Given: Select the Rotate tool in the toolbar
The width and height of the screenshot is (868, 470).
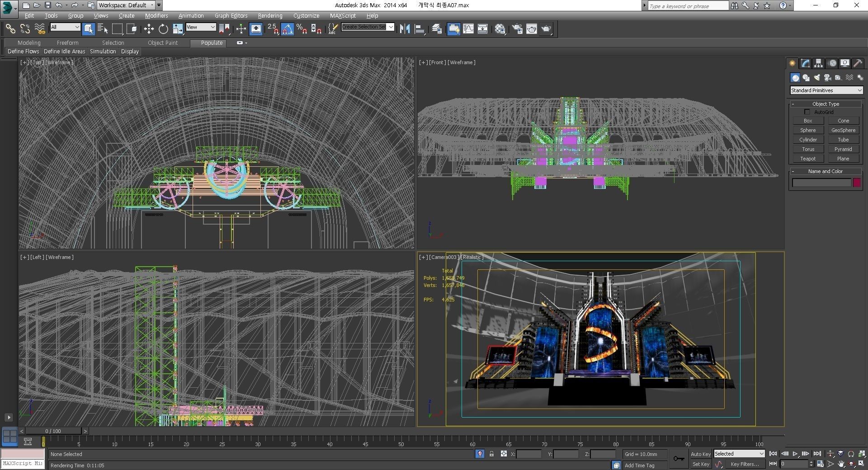Looking at the screenshot, I should (163, 29).
